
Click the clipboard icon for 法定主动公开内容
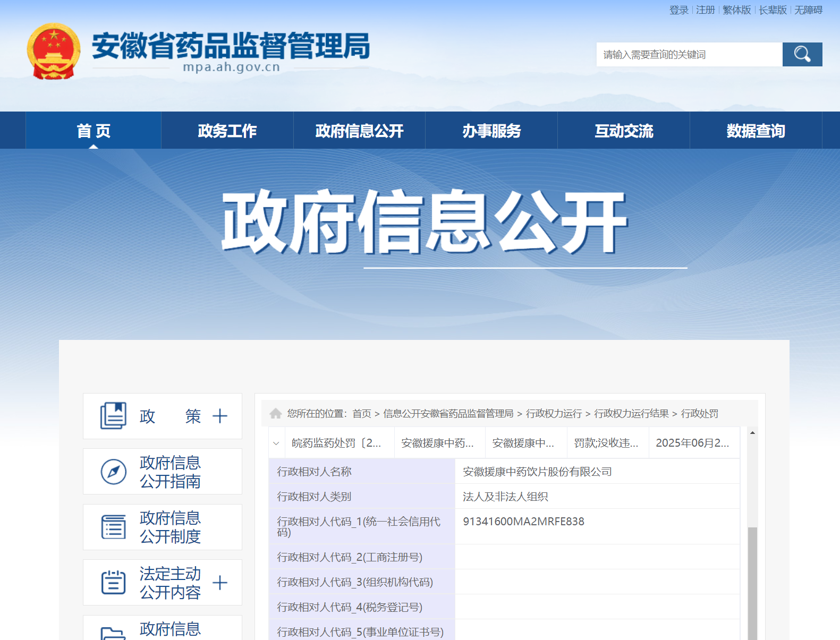[x=113, y=582]
